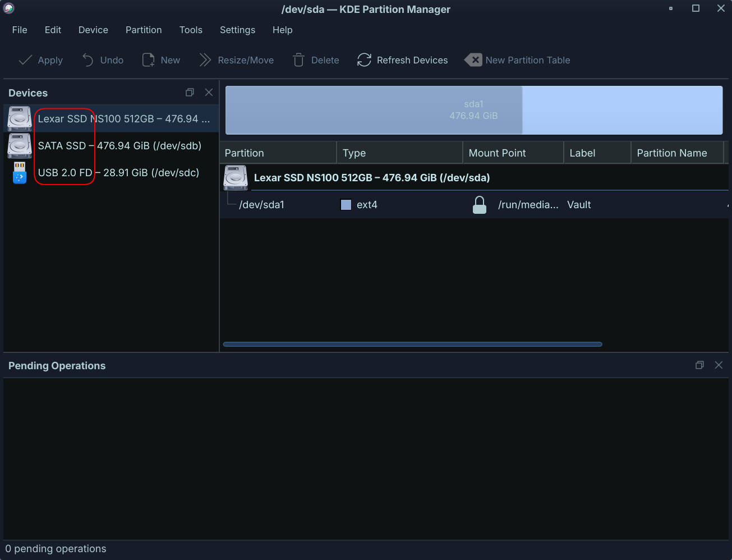The image size is (732, 560).
Task: Click the horizontal scrollbar under partition table
Action: [x=412, y=344]
